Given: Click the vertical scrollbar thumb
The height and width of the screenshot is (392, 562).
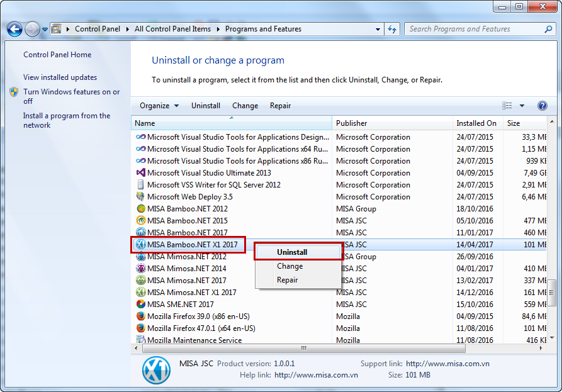Looking at the screenshot, I should click(551, 293).
